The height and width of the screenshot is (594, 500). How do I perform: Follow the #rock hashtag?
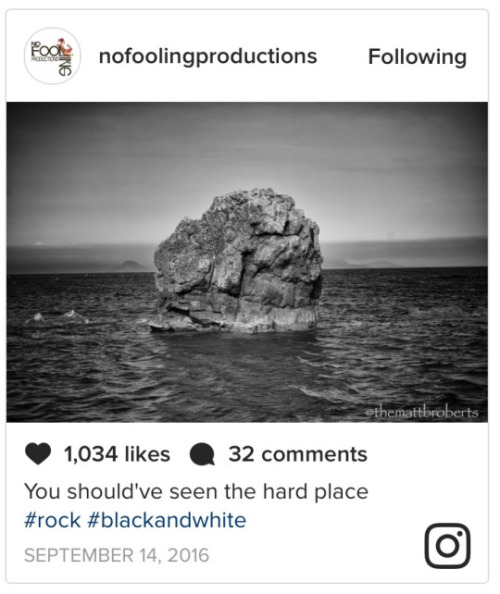pyautogui.click(x=52, y=520)
